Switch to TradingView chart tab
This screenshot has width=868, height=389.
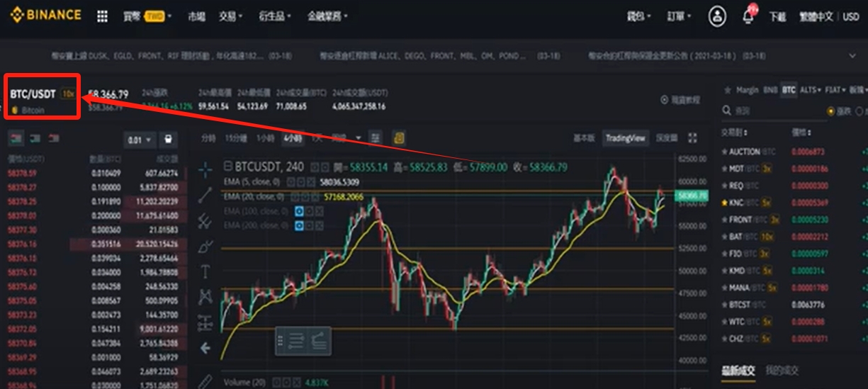tap(625, 138)
